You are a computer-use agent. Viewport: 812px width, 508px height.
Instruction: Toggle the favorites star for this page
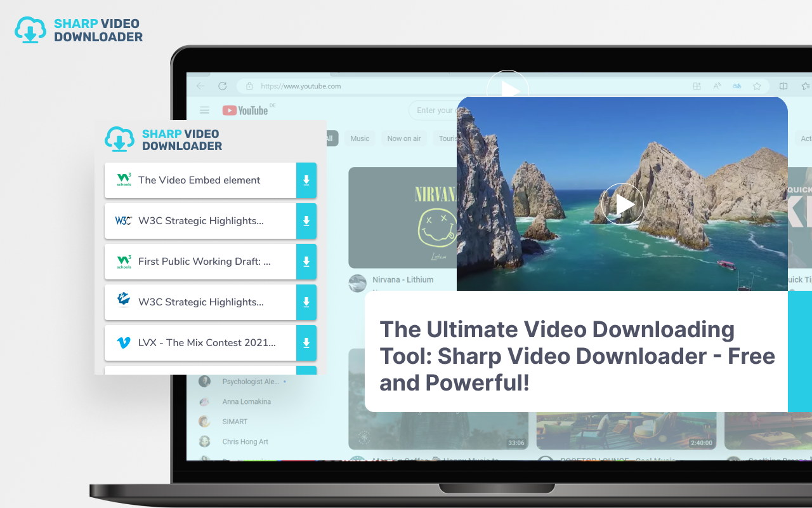point(757,86)
